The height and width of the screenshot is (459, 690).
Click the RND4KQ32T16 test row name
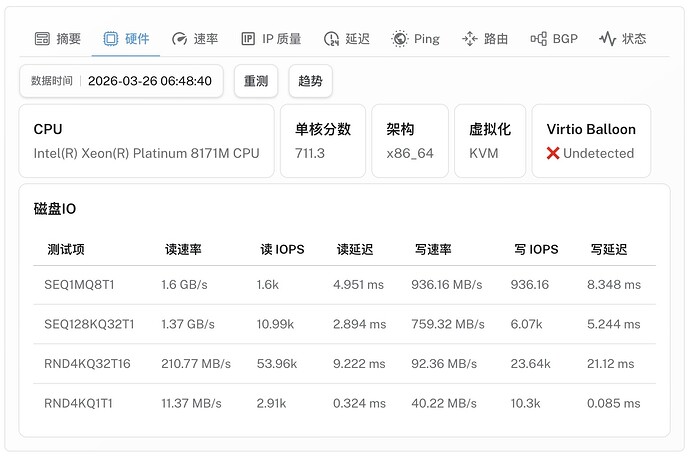pyautogui.click(x=87, y=364)
